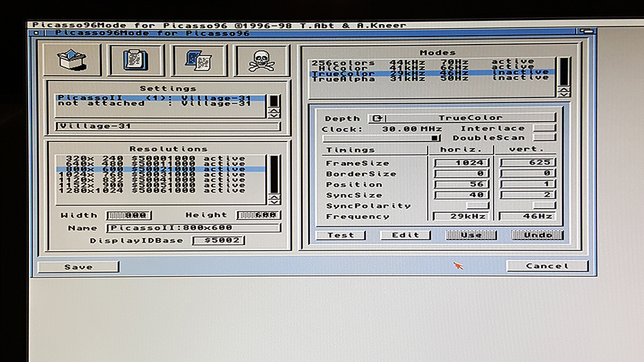Click Modes list scroll down arrow
The width and height of the screenshot is (644, 362).
pyautogui.click(x=564, y=94)
